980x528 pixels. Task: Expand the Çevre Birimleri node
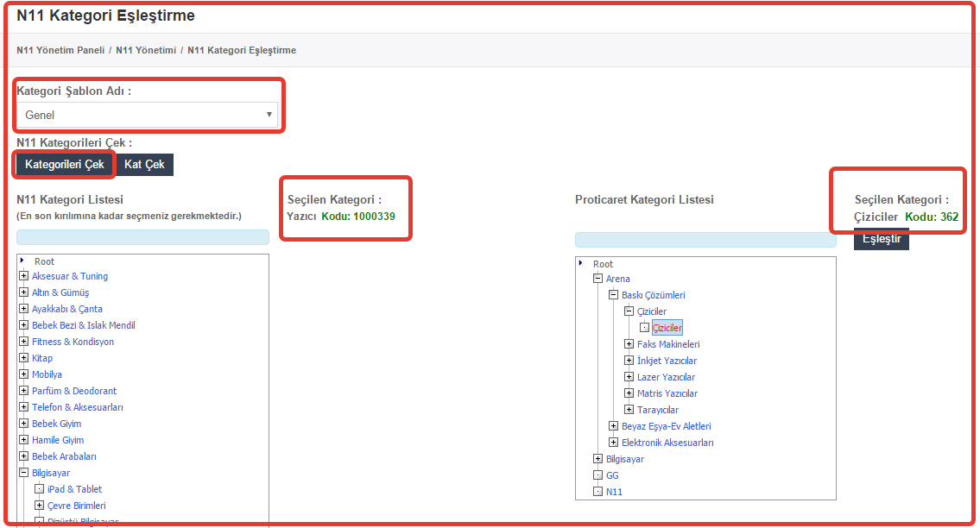click(40, 505)
